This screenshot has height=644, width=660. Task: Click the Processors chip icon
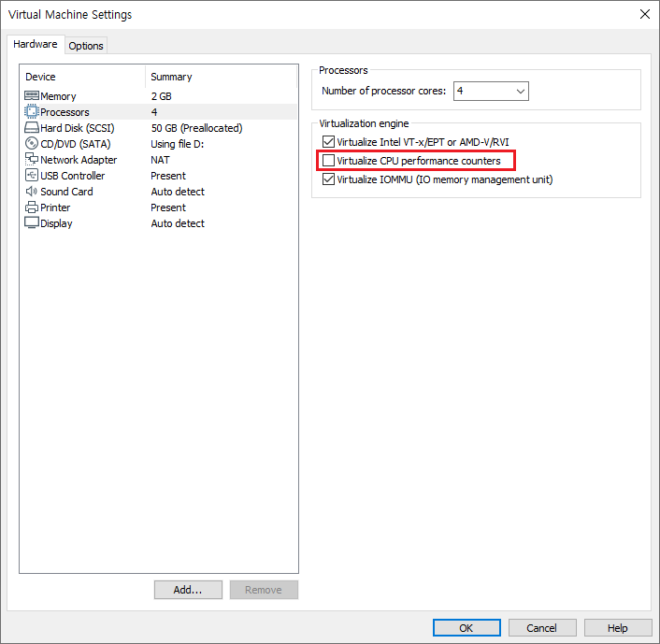point(32,111)
